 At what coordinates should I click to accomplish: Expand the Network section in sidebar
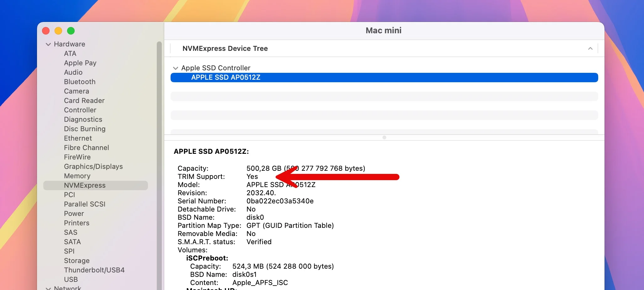pos(48,287)
